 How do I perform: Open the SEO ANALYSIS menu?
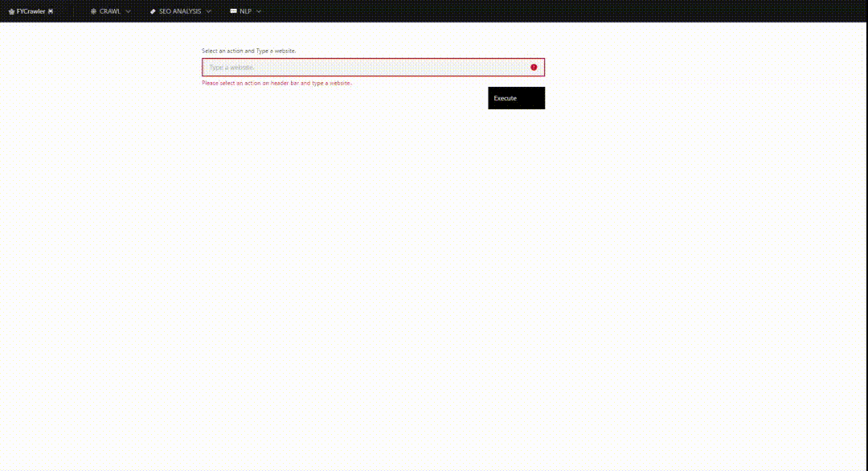point(180,11)
